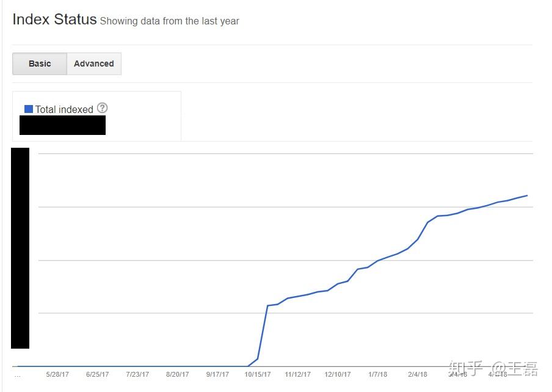Open the Advanced tab

(94, 64)
